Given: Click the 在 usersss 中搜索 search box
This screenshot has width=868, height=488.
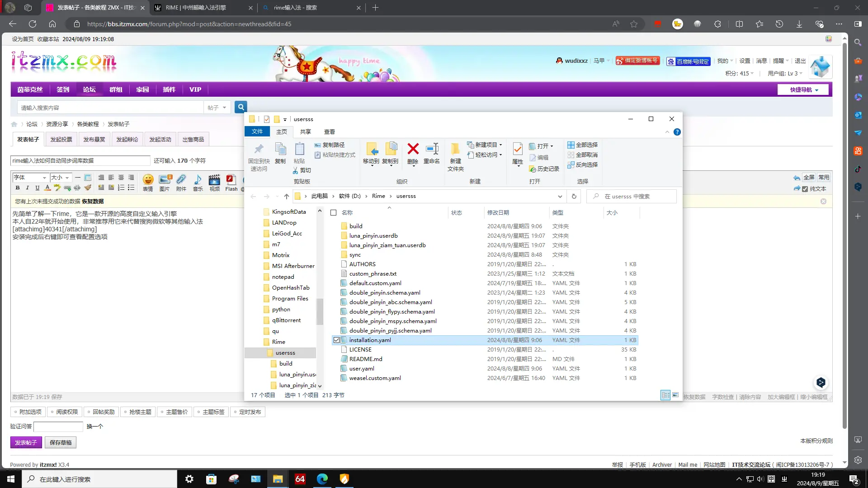Looking at the screenshot, I should tap(632, 197).
